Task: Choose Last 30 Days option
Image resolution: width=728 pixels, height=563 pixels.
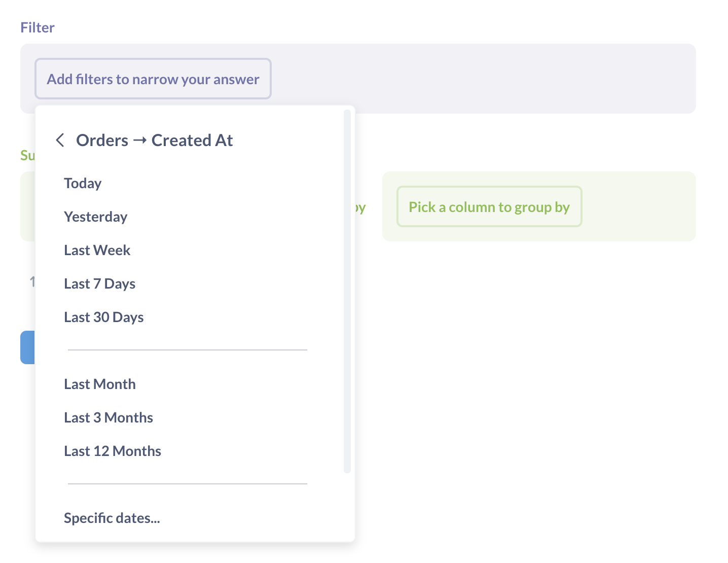Action: click(x=103, y=317)
